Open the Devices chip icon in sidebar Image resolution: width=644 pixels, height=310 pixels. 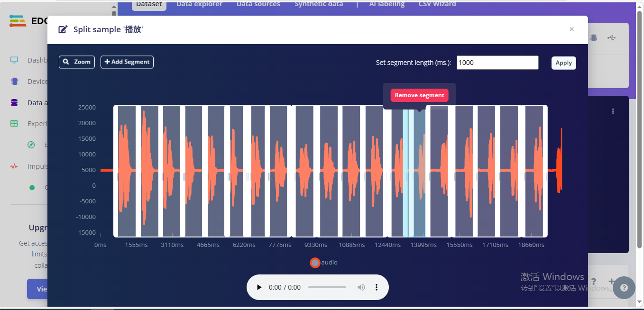(x=14, y=82)
